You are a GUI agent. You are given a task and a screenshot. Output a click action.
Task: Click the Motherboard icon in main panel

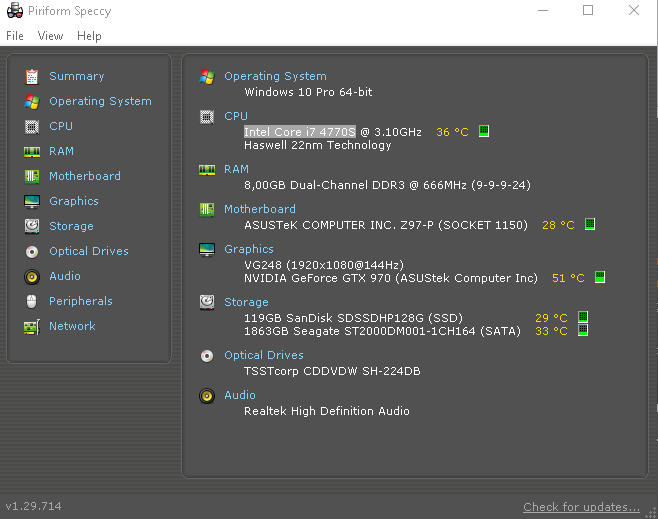tap(207, 209)
